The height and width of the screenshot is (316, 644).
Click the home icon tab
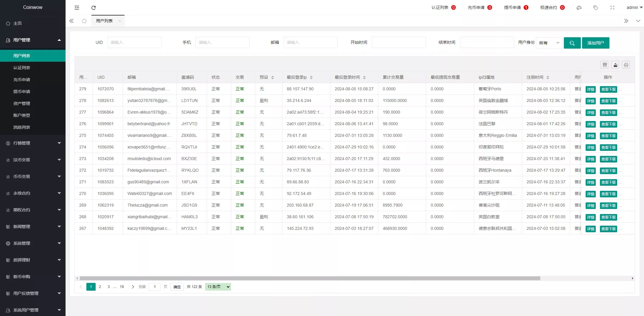pyautogui.click(x=84, y=21)
